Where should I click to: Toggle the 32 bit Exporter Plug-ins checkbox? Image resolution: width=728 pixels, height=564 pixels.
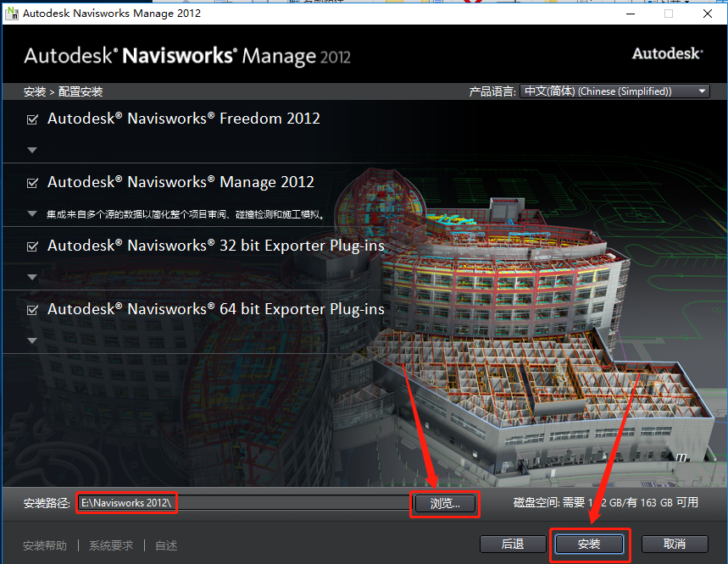pos(32,246)
